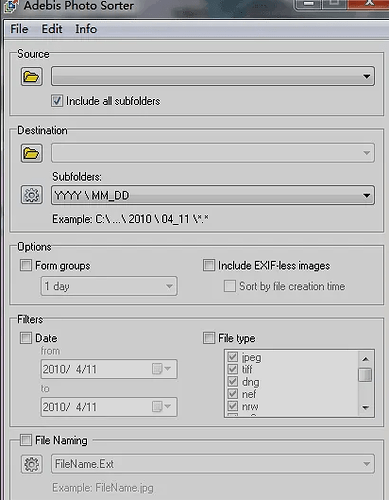Open File Naming settings gear

pyautogui.click(x=31, y=464)
